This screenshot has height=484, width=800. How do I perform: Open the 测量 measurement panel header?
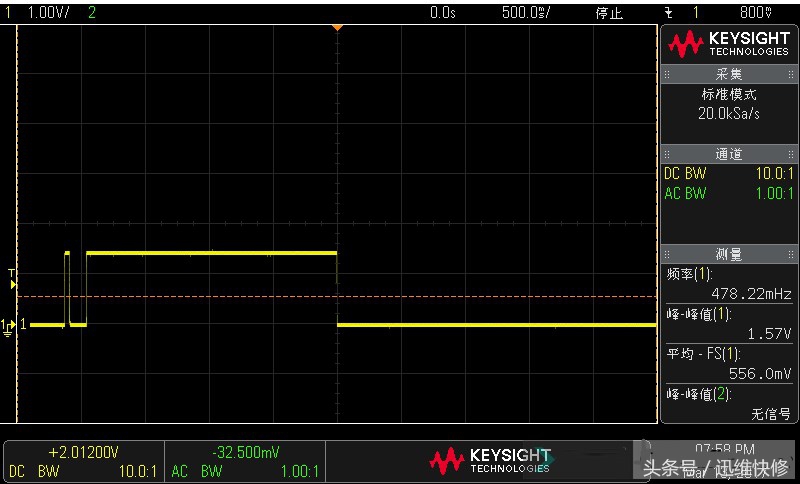[x=729, y=254]
